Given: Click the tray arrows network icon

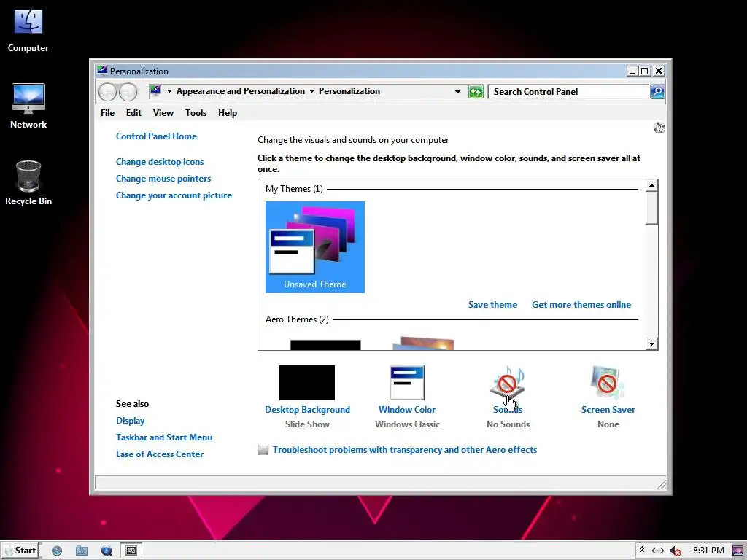Looking at the screenshot, I should pos(658,551).
